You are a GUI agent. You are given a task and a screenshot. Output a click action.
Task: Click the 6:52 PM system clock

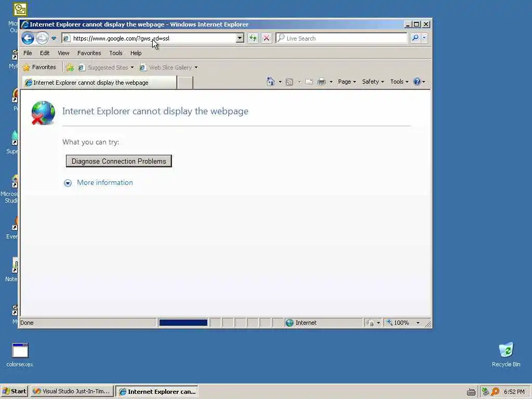click(x=514, y=392)
